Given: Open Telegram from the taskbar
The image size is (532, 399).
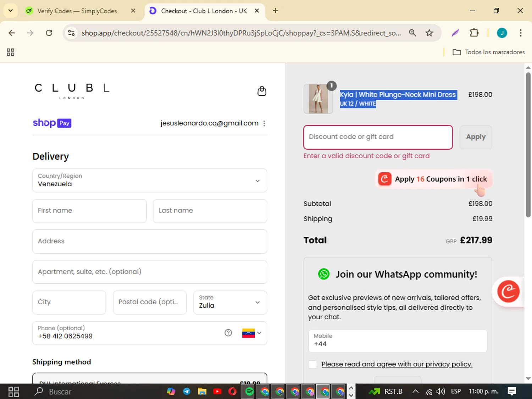Looking at the screenshot, I should 187,392.
